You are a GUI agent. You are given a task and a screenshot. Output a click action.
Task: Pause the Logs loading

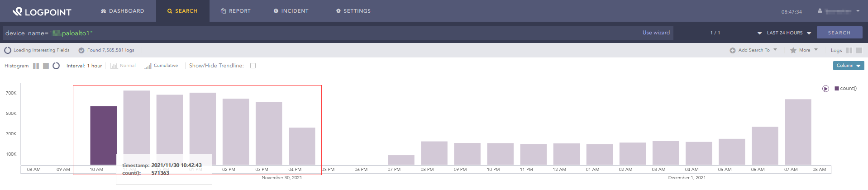(x=849, y=51)
